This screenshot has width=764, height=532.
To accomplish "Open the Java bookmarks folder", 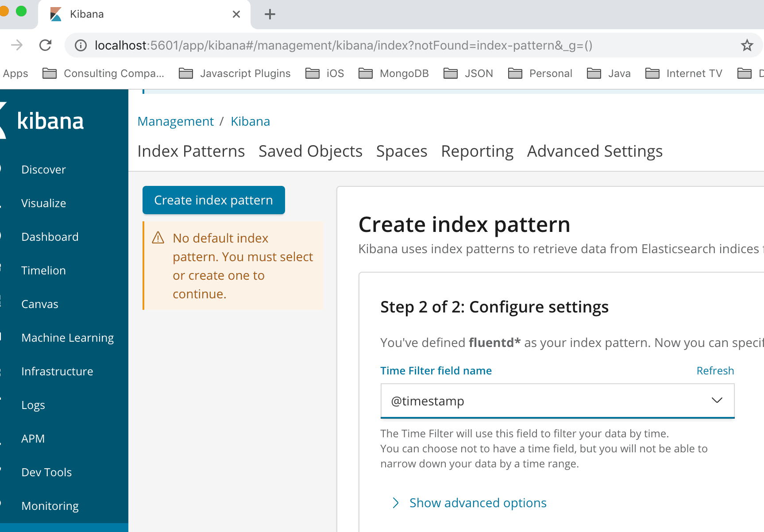I will (609, 73).
